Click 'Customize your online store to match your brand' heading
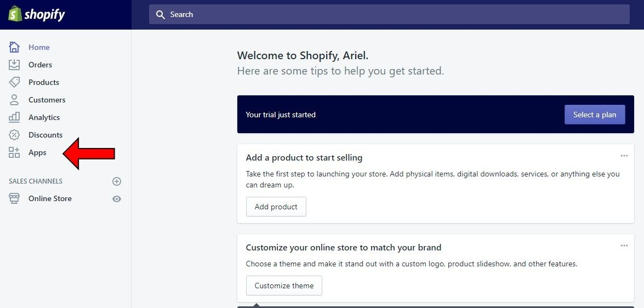Screen dimensions: 644x308 (343, 248)
